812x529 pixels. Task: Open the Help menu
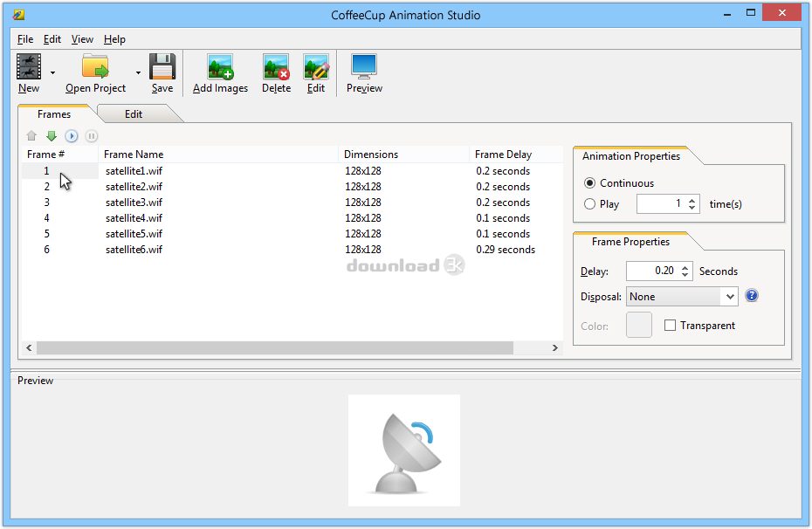[114, 39]
